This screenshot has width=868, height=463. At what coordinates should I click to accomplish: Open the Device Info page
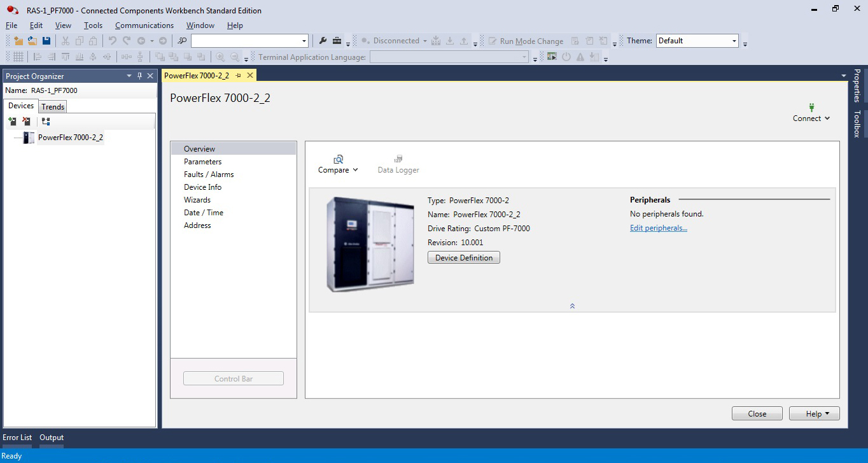point(234,187)
